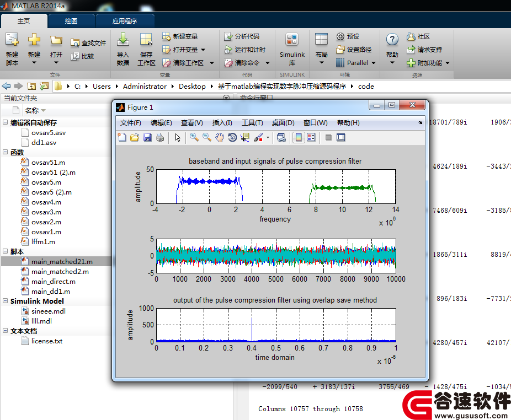Expand the 清除工作区 dropdown arrow

212,63
